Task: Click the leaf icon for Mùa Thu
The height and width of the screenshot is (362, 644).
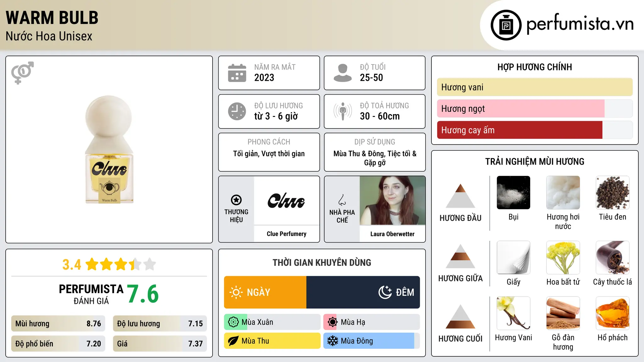Action: coord(233,341)
